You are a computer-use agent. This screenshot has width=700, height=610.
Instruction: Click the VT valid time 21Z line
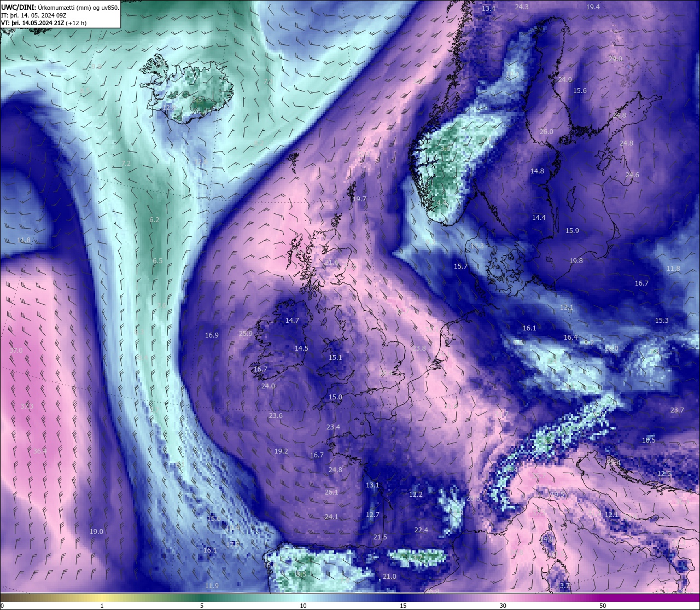point(44,23)
